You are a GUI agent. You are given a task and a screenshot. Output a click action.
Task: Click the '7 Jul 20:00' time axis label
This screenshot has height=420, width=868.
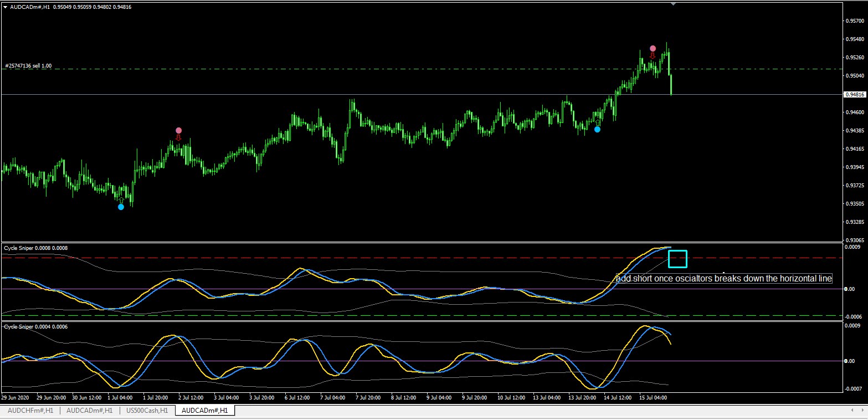click(x=368, y=398)
